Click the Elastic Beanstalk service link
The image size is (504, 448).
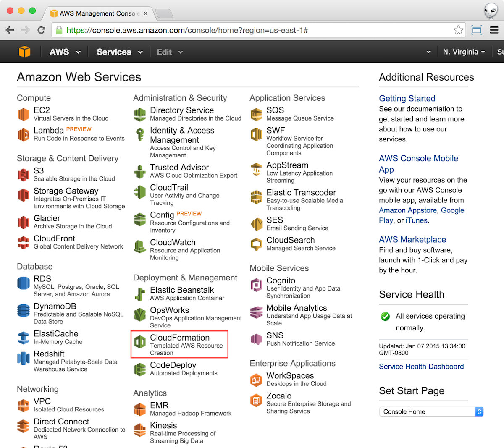click(182, 290)
